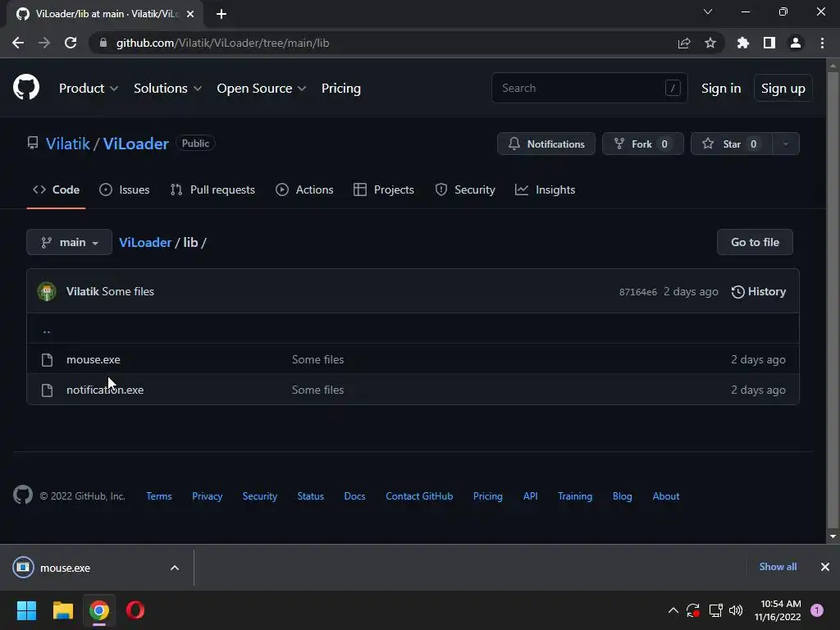This screenshot has height=630, width=840.
Task: Click footer GitHub logo
Action: [x=22, y=495]
